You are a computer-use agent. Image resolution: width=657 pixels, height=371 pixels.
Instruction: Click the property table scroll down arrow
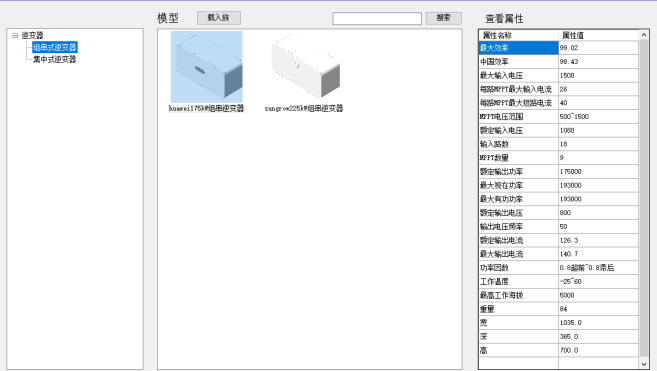[644, 364]
